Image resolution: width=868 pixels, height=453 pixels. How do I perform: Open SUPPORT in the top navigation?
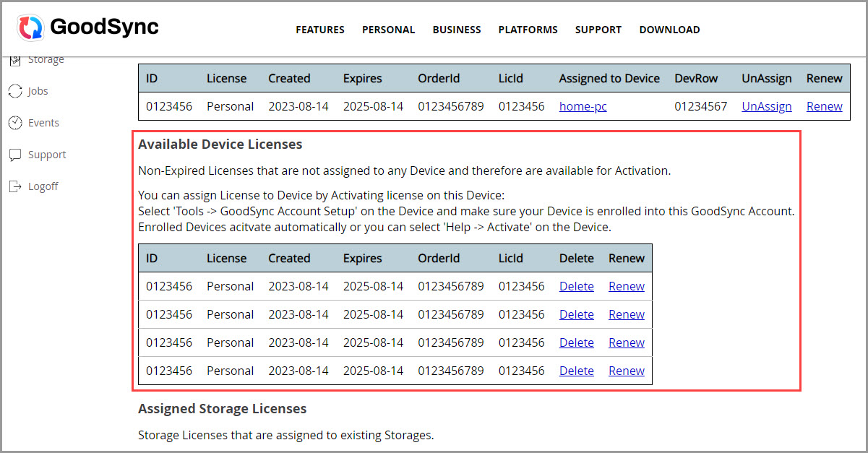598,30
